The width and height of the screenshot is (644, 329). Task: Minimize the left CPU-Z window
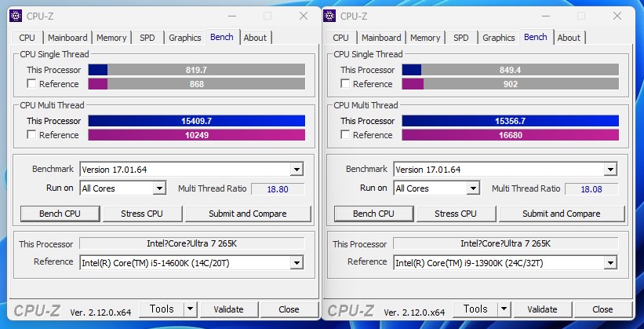pyautogui.click(x=232, y=16)
